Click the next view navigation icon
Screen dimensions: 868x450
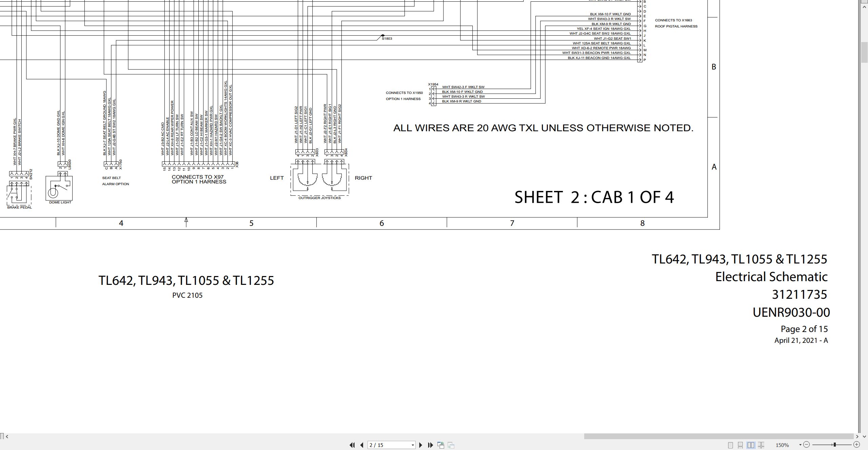coord(451,445)
